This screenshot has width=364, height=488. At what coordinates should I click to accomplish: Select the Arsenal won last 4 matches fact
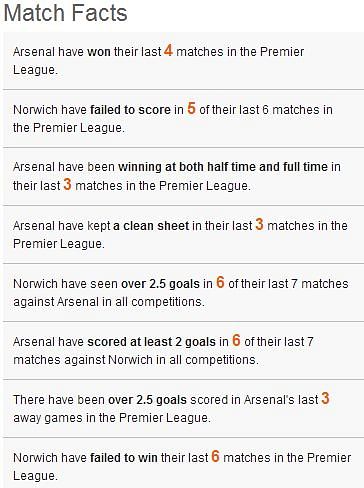point(183,61)
